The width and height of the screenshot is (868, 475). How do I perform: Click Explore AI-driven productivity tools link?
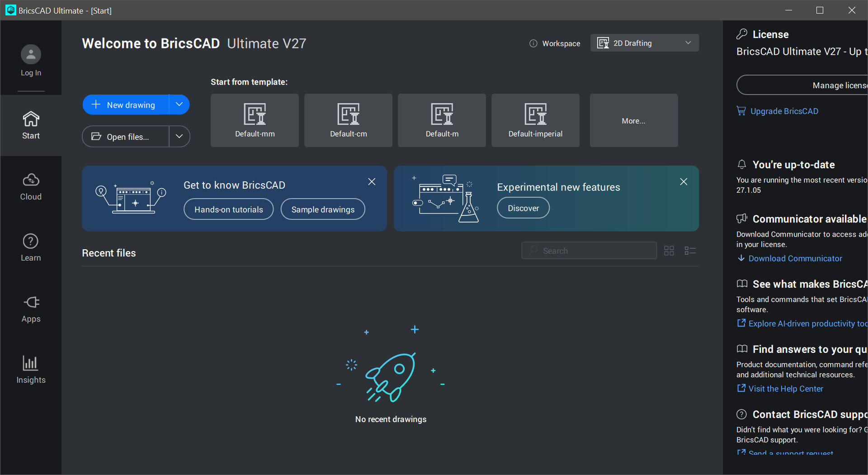(808, 323)
